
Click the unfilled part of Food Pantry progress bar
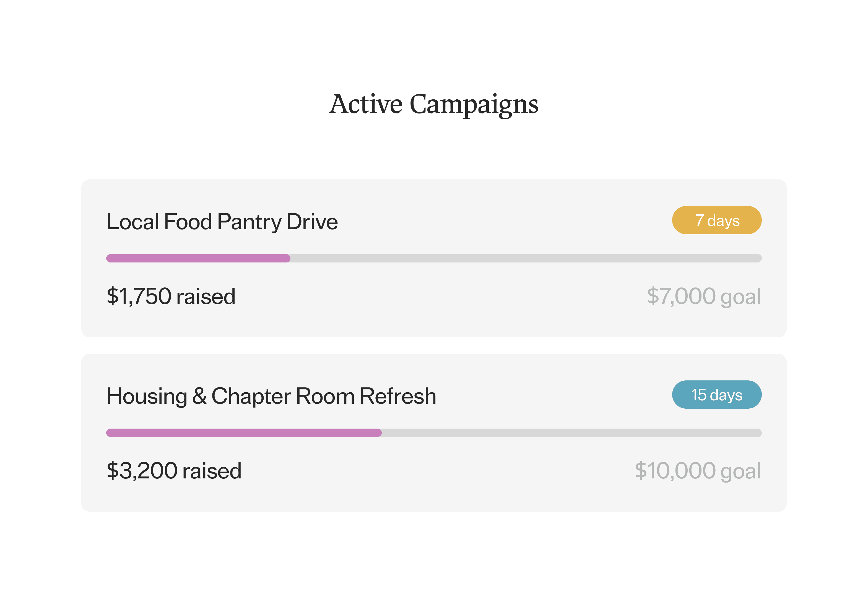pyautogui.click(x=526, y=258)
